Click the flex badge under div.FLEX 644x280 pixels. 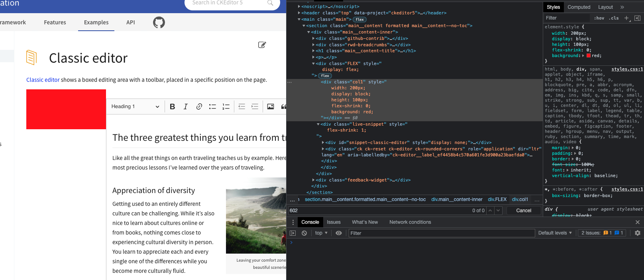(325, 76)
